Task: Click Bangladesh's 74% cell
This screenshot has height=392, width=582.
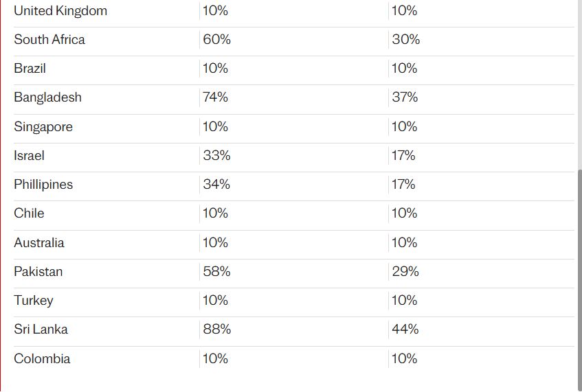Action: click(x=216, y=97)
